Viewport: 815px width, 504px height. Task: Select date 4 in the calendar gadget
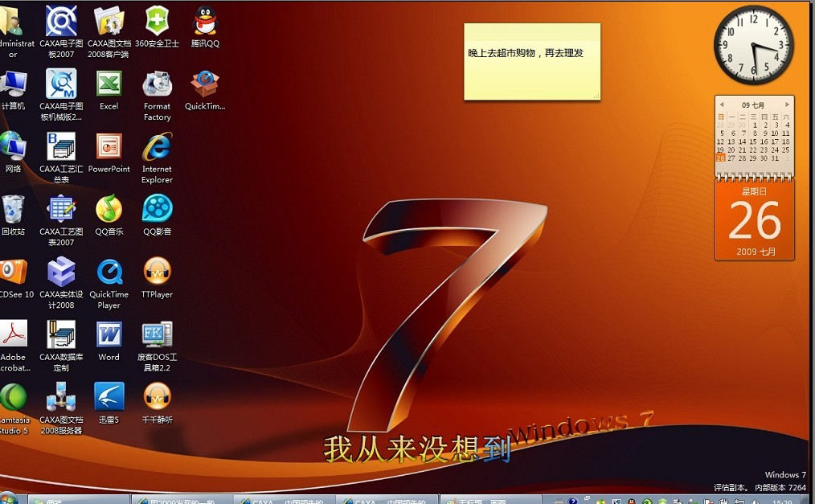click(787, 125)
